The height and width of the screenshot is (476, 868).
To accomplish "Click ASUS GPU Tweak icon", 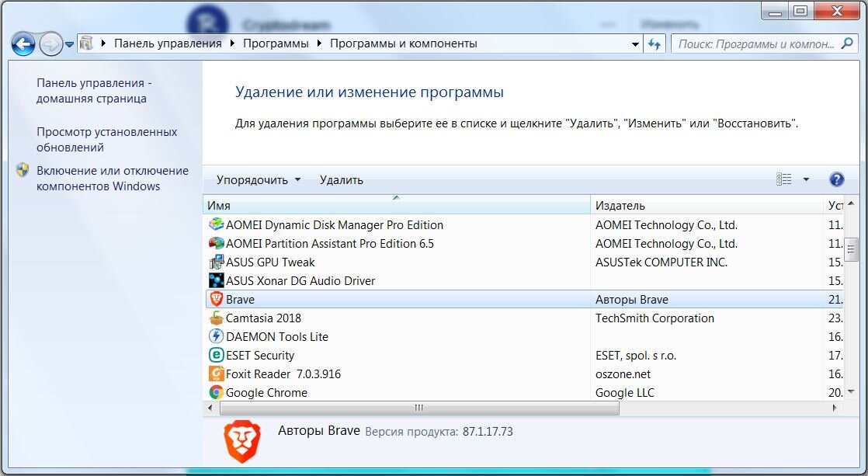I will 216,262.
